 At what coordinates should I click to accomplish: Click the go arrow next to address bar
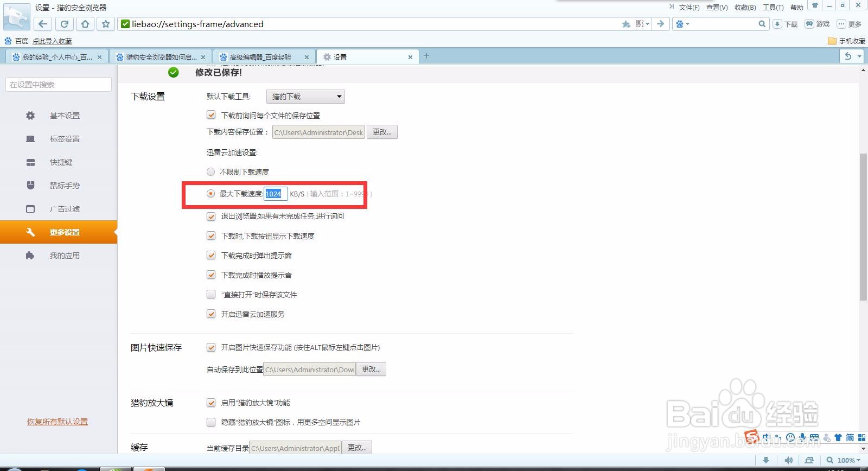click(660, 24)
